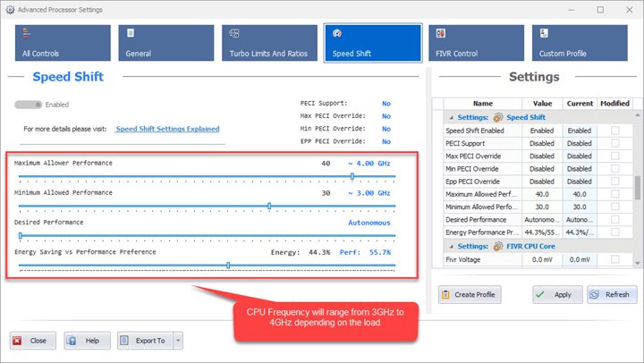Collapse the Settings: FIVR CPU Core group
644x363 pixels.
click(452, 247)
